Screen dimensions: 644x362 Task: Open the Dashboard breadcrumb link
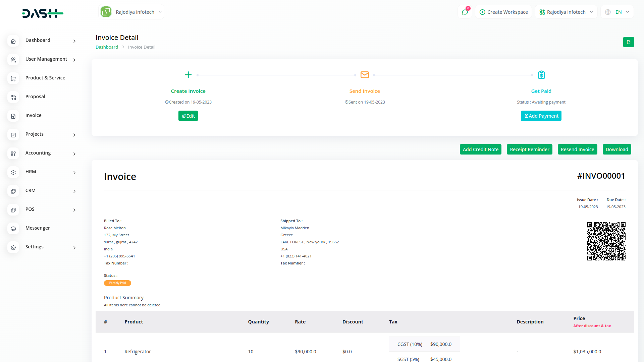tap(107, 47)
